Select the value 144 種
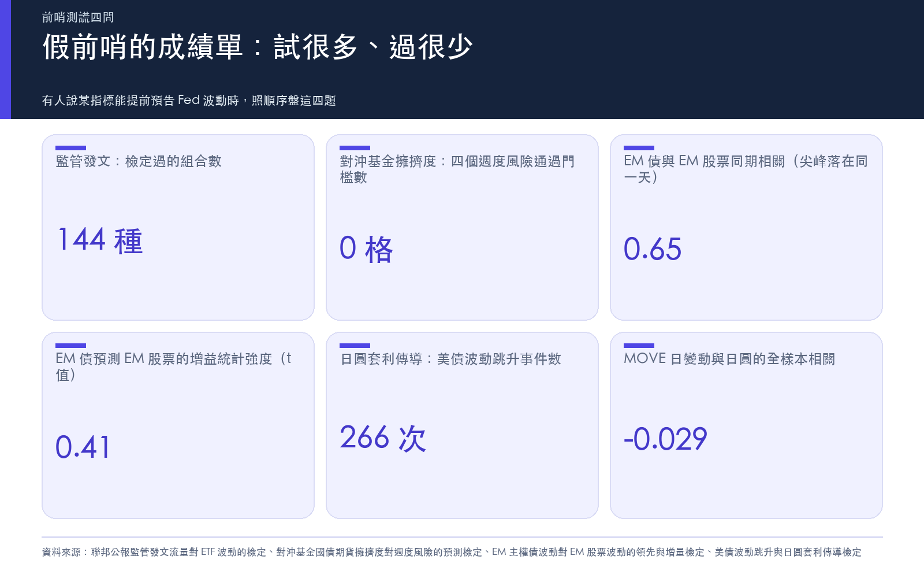The height and width of the screenshot is (578, 924). [x=99, y=240]
